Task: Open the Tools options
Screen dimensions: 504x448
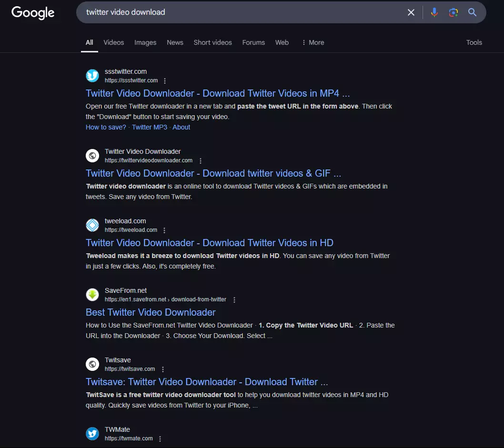Action: (x=474, y=42)
